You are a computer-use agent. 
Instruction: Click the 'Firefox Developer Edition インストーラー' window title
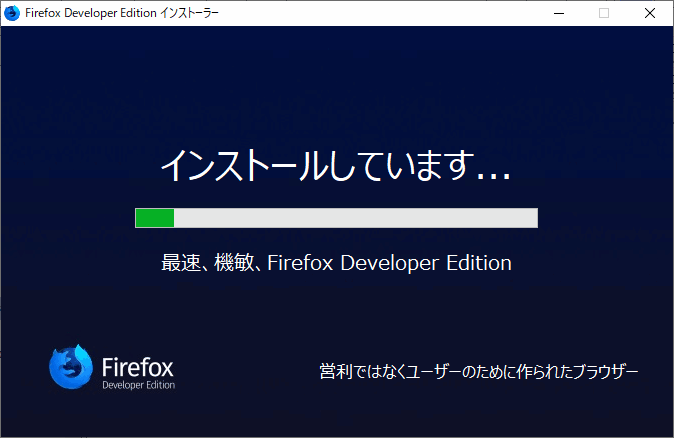(x=122, y=13)
